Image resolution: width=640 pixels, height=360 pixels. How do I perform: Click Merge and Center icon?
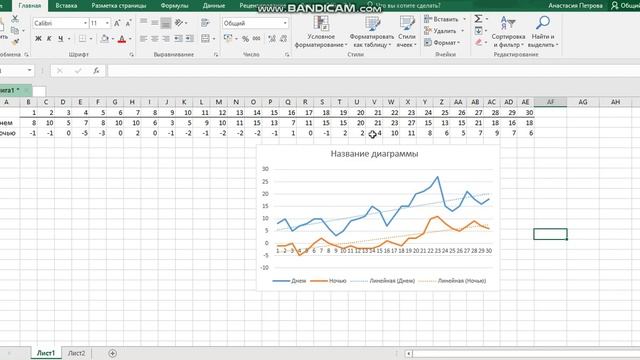[x=205, y=39]
